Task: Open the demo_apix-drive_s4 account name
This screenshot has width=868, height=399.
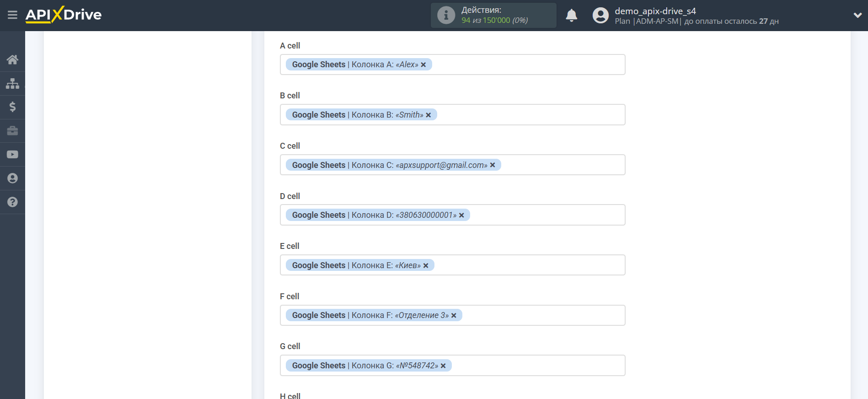Action: 655,11
